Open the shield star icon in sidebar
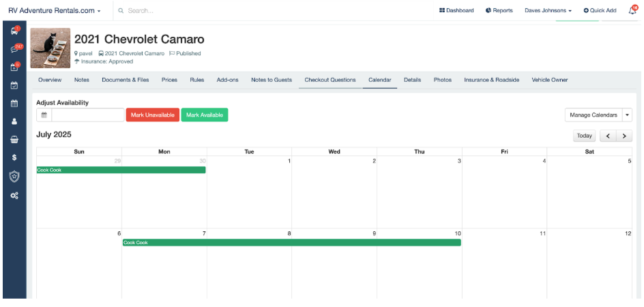 (x=14, y=176)
